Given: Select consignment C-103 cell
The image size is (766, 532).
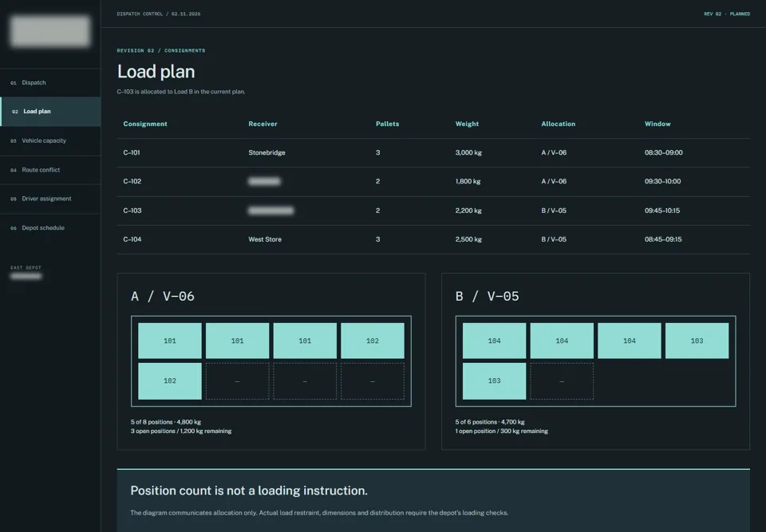Looking at the screenshot, I should tap(132, 211).
